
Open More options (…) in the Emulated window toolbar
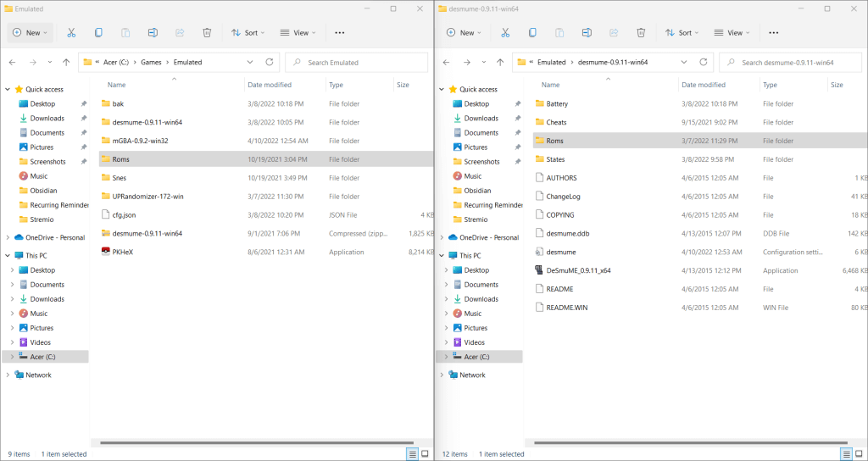[340, 33]
